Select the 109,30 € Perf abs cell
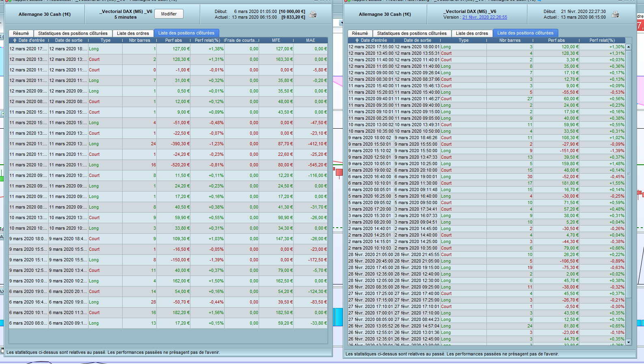Viewport: 644px width, 364px height. click(x=173, y=239)
